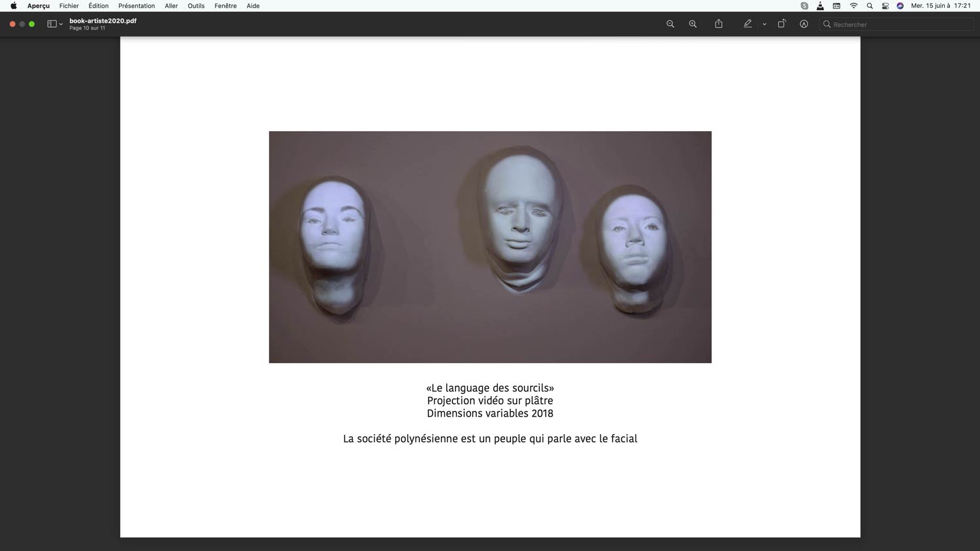
Task: Open the Aide menu
Action: tap(253, 6)
